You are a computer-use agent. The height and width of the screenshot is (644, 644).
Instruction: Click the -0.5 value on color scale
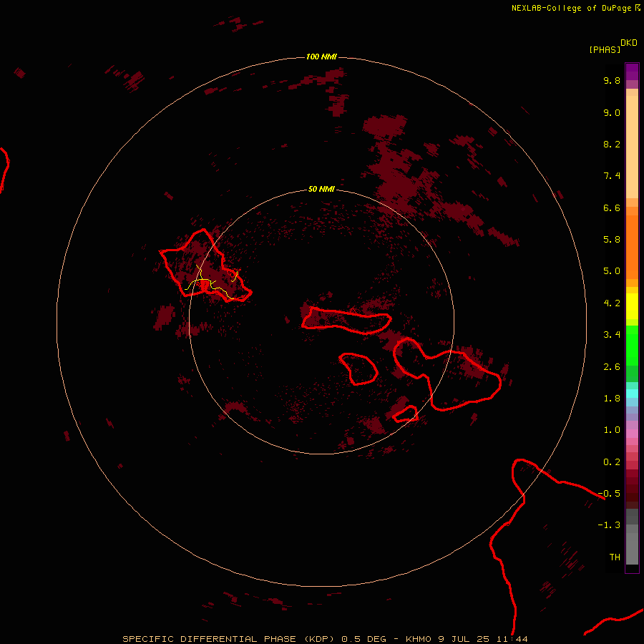click(x=609, y=494)
